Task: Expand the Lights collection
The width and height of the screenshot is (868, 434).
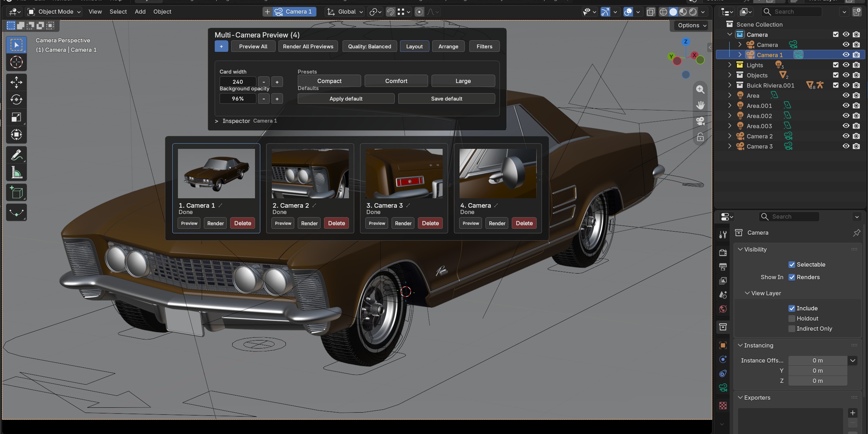Action: [729, 65]
